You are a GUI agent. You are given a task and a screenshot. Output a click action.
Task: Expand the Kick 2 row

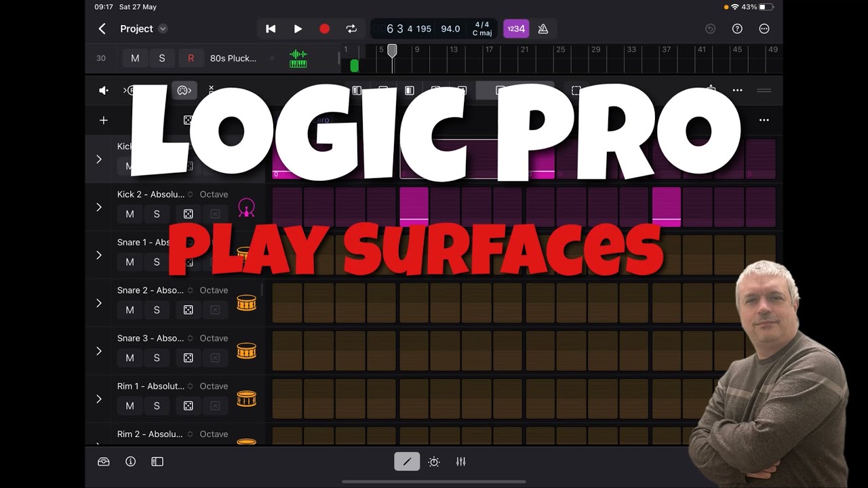[98, 207]
